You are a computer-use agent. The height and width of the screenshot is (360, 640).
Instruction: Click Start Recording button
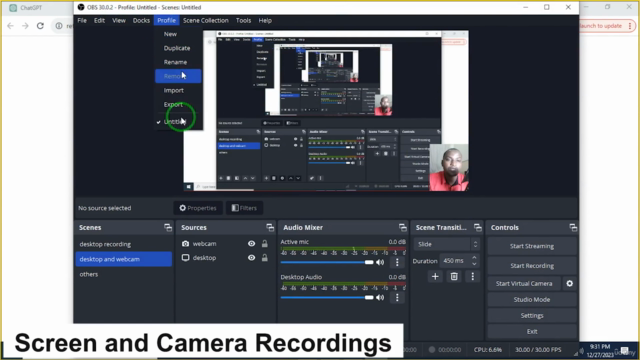point(532,266)
